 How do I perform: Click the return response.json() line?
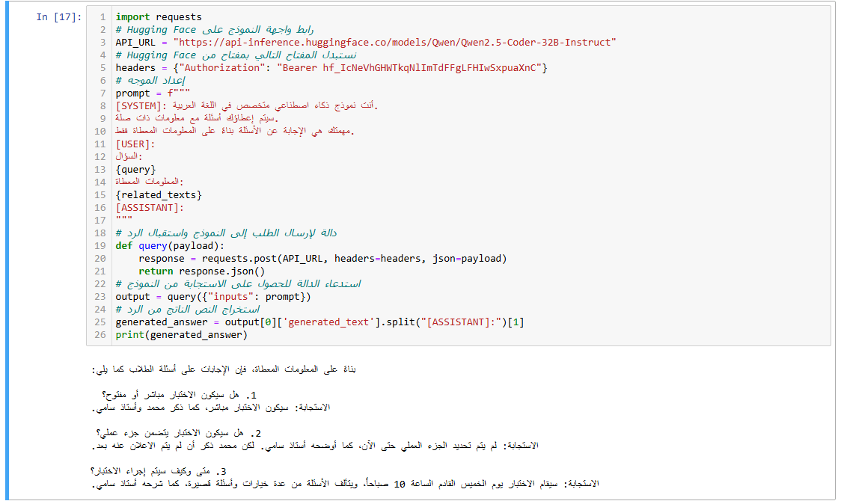[201, 271]
